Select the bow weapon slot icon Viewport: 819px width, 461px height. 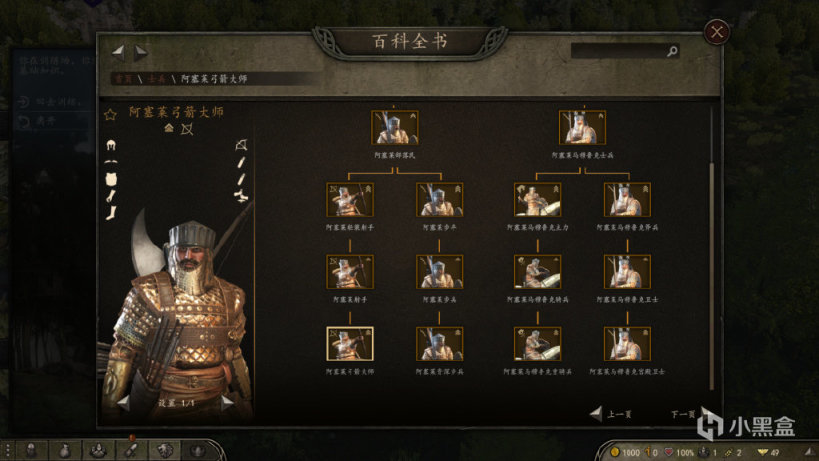pos(241,145)
